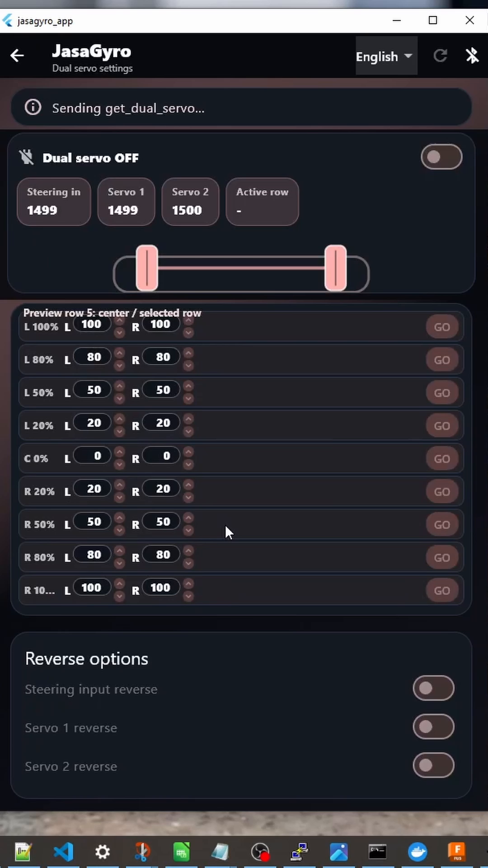
Task: Turn on Servo 1 reverse
Action: (433, 726)
